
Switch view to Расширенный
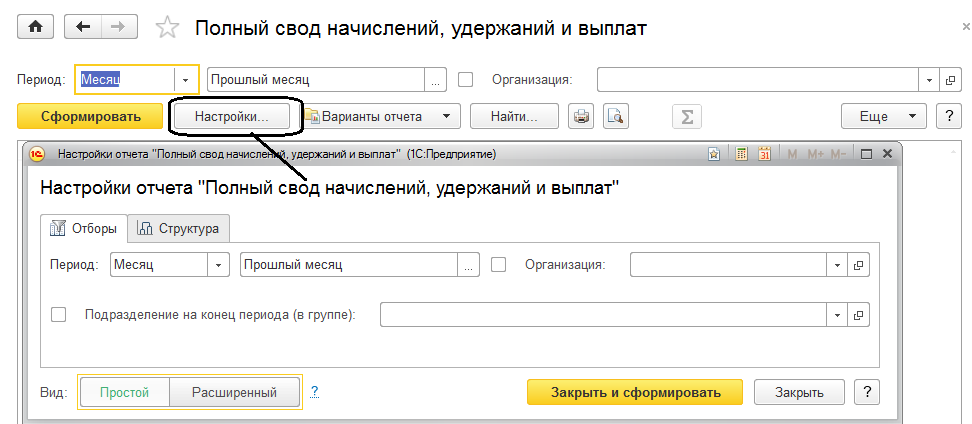(x=235, y=392)
